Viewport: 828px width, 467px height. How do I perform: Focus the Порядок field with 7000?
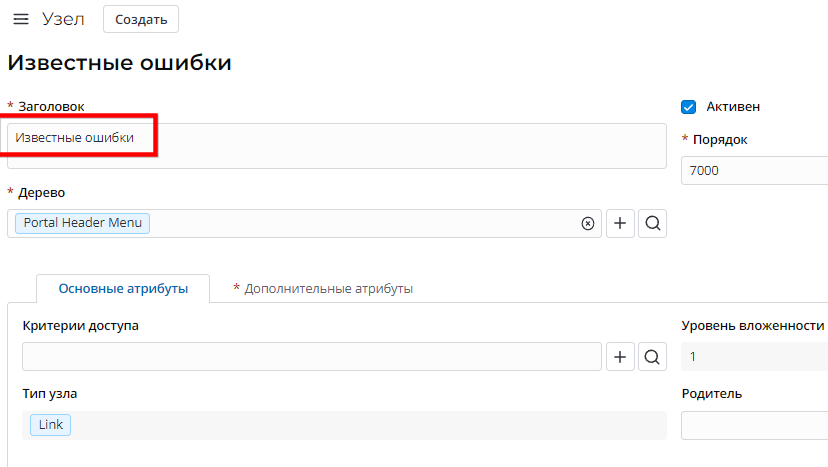755,170
